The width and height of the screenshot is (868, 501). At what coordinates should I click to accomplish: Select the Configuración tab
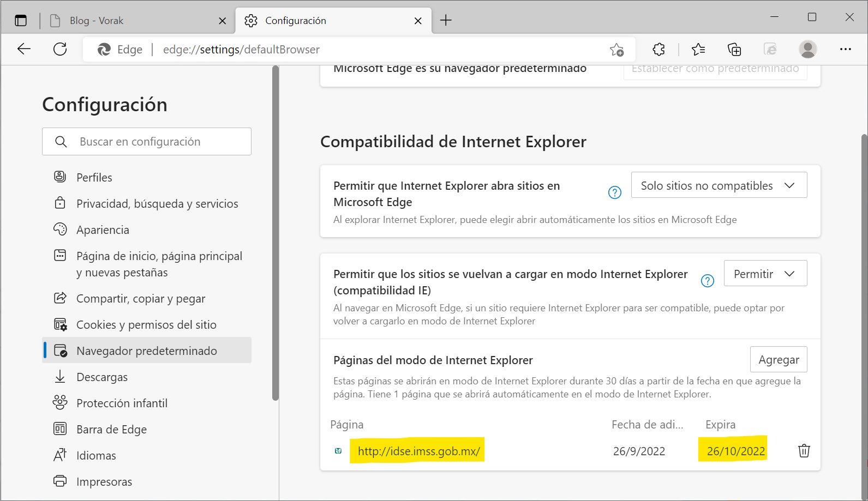(333, 21)
